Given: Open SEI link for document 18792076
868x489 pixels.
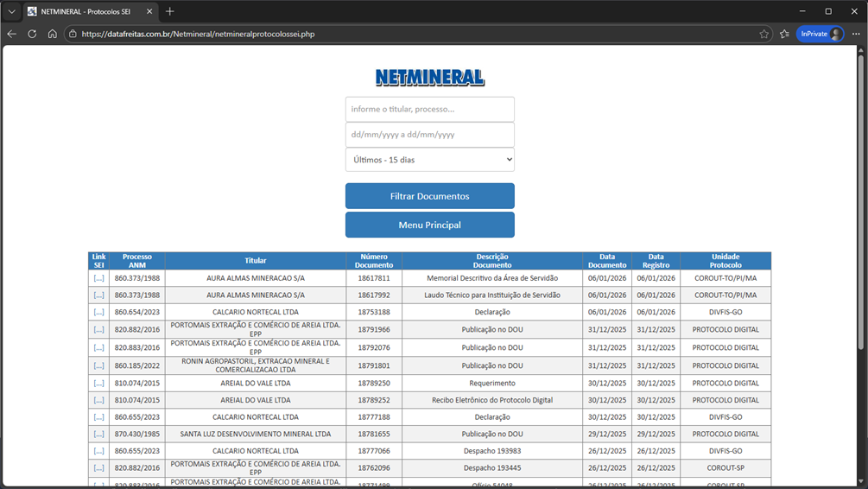Looking at the screenshot, I should [x=98, y=348].
